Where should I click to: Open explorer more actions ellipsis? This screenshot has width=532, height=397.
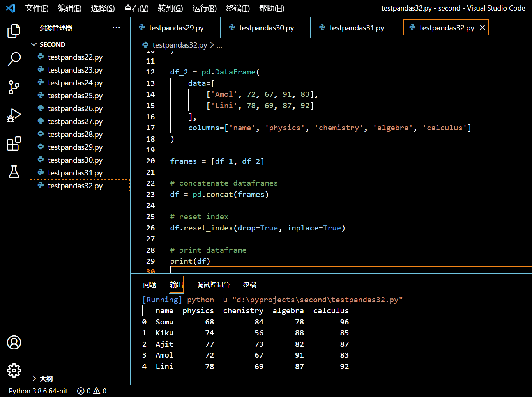pos(116,27)
